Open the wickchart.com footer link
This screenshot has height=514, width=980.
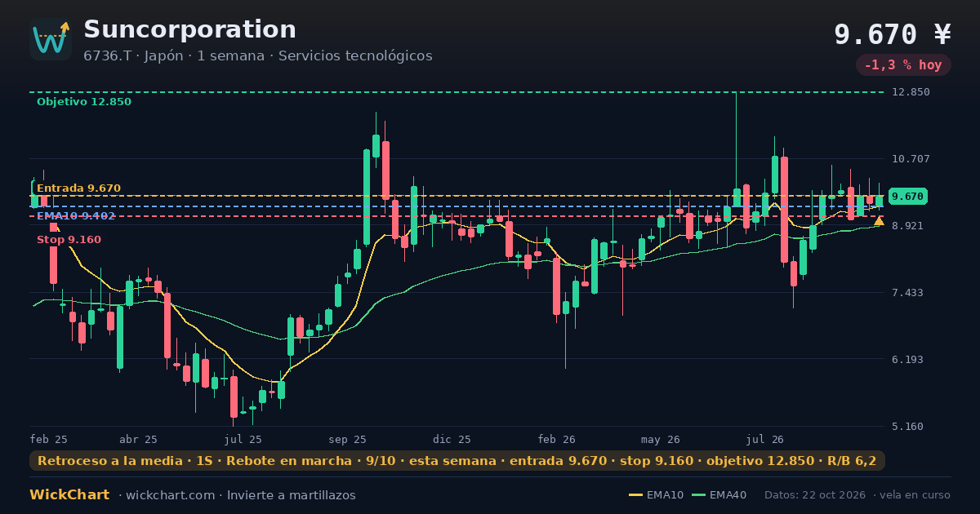[x=171, y=495]
